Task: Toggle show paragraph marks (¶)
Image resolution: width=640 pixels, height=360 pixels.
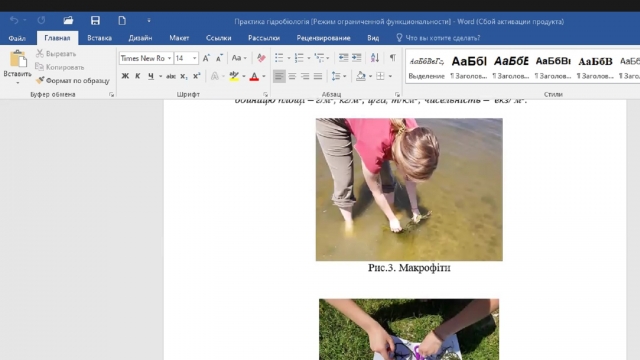Action: pos(392,58)
